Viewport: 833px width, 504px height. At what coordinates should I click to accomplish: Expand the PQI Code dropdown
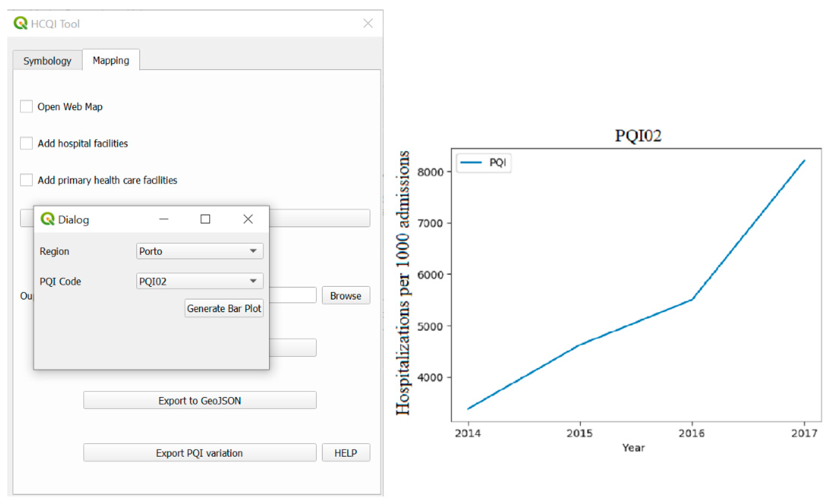[199, 281]
